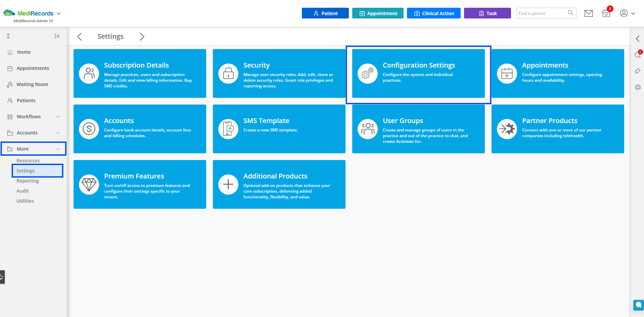Open task calendar icon with 8 badge
Viewport: 644px width, 317px height.
tap(606, 13)
